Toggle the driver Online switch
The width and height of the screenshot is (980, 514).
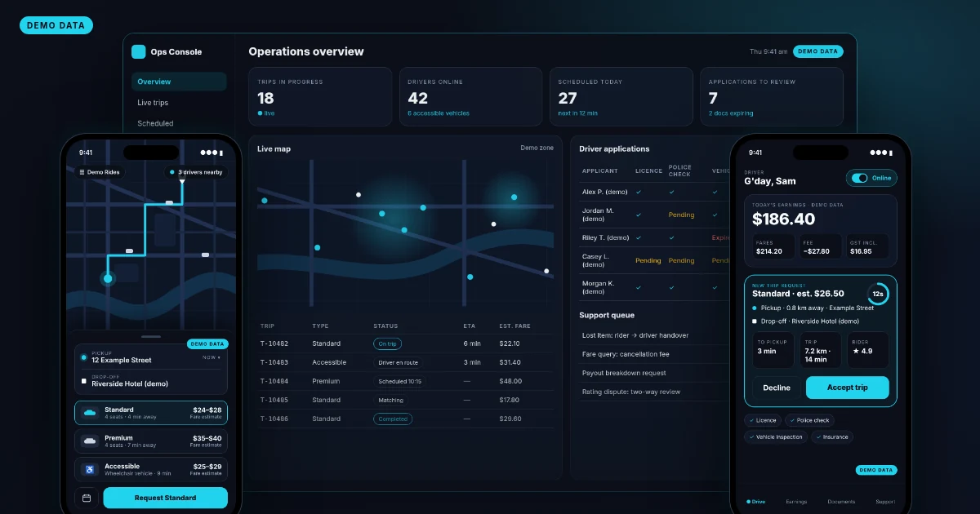(859, 178)
